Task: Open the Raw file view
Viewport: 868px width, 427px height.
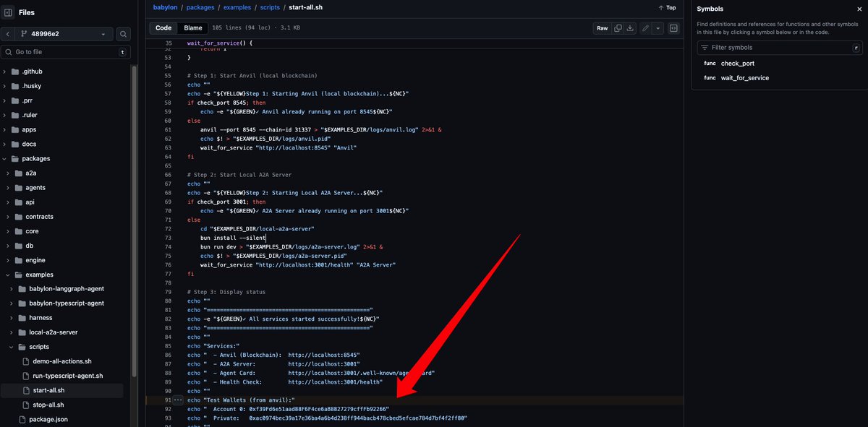Action: 603,28
